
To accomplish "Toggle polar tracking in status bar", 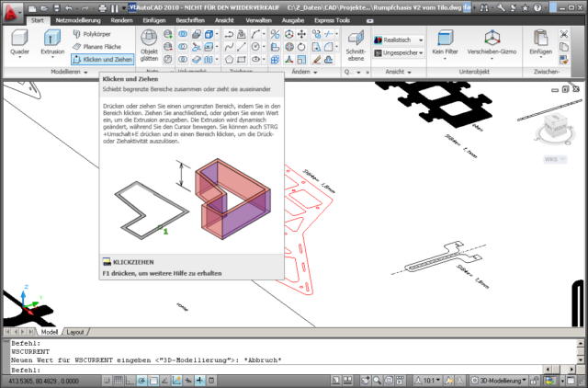I will tap(141, 380).
